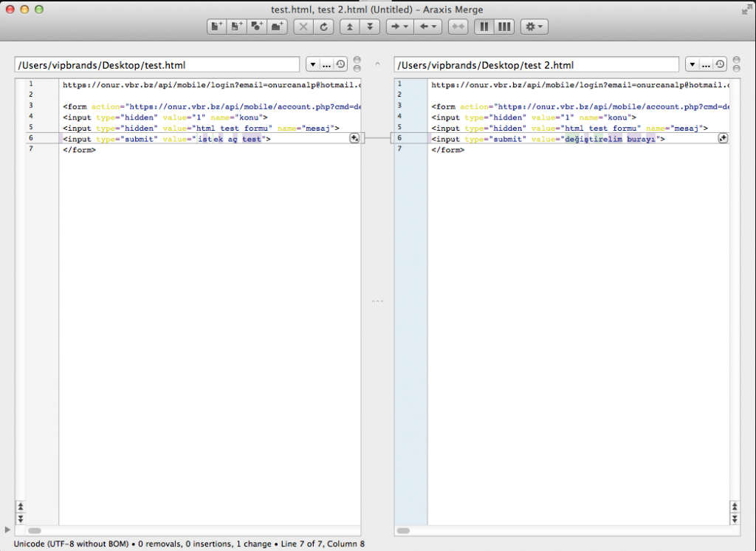Viewport: 756px width, 551px height.
Task: Expand the bottom-left disclosure triangle
Action: coord(7,530)
